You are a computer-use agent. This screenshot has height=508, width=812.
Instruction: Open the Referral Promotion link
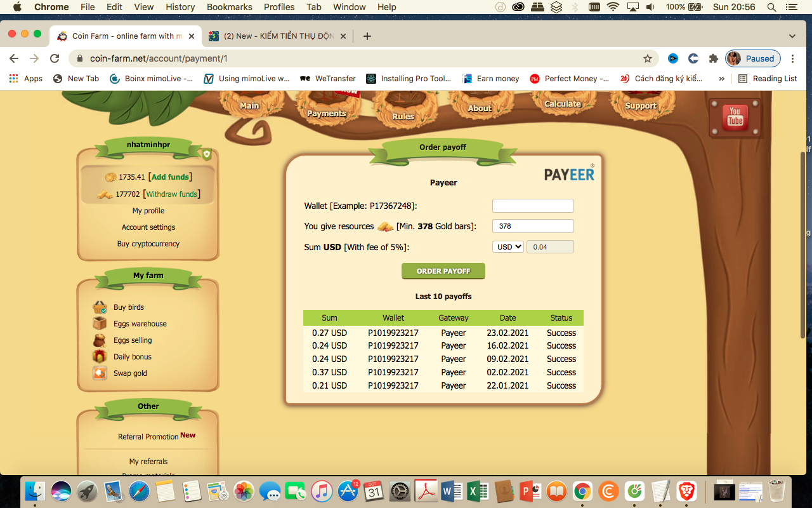(x=148, y=437)
